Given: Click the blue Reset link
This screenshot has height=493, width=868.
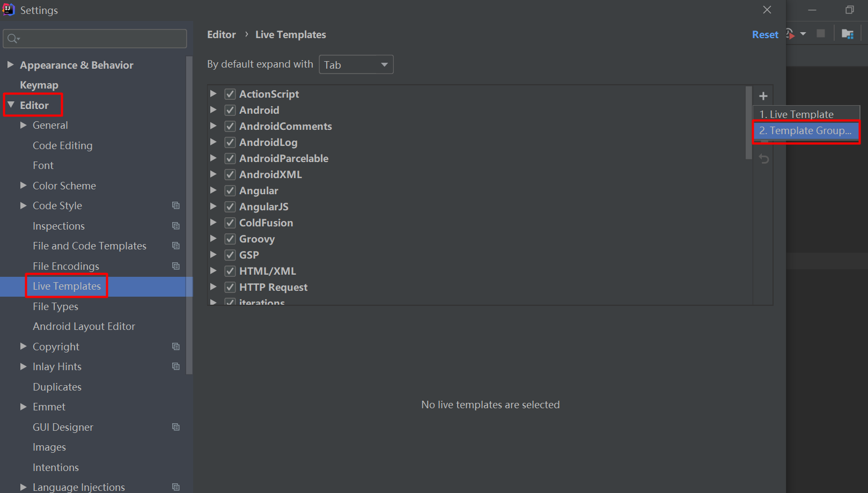Looking at the screenshot, I should coord(765,35).
